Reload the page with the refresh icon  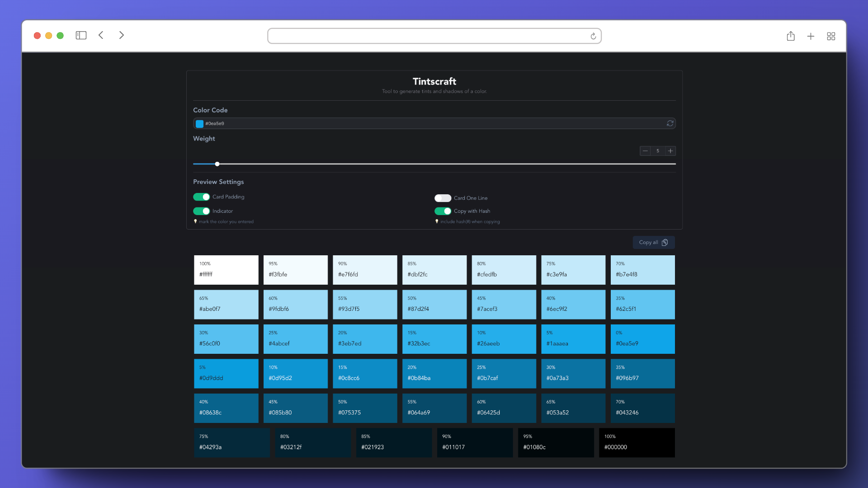click(593, 36)
